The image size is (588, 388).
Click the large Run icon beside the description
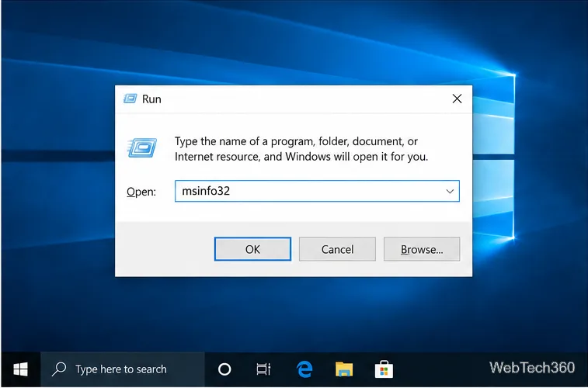pyautogui.click(x=142, y=147)
